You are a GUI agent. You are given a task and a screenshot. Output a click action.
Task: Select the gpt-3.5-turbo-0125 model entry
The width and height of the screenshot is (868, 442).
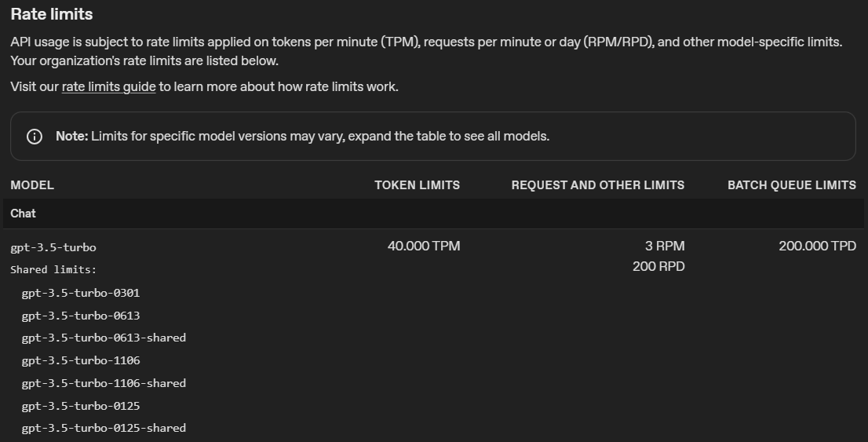[81, 406]
